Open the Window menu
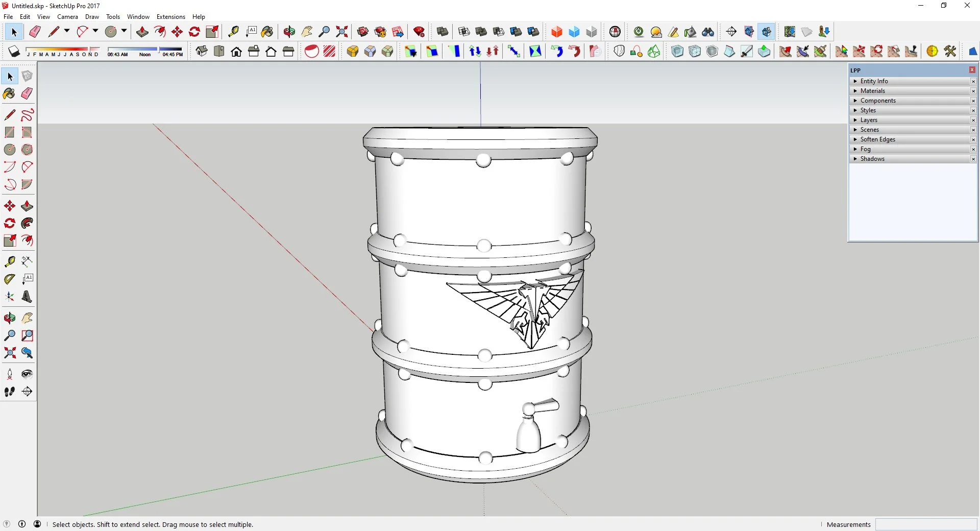This screenshot has height=531, width=980. [x=138, y=17]
